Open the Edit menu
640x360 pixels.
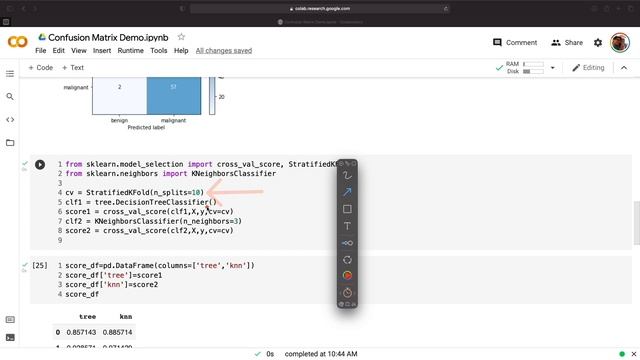click(x=58, y=51)
